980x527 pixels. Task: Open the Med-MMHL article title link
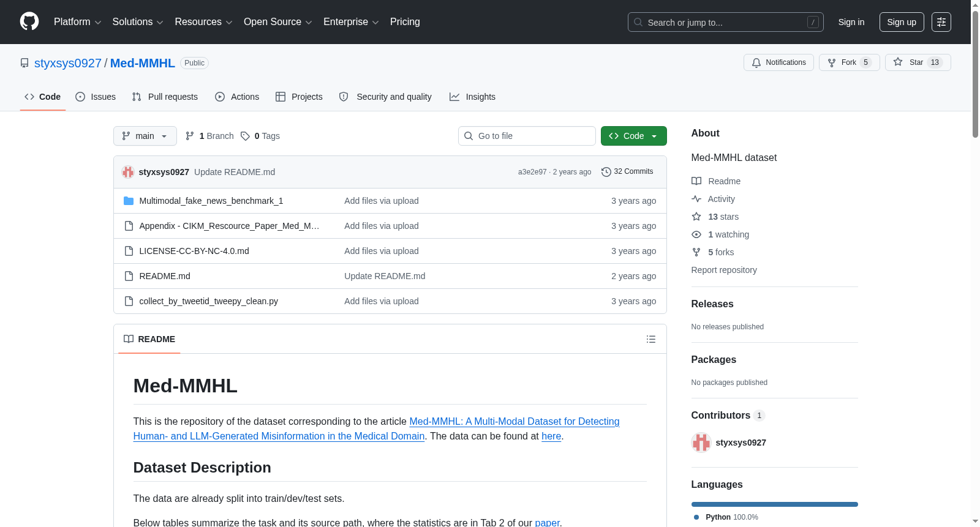[x=377, y=429]
